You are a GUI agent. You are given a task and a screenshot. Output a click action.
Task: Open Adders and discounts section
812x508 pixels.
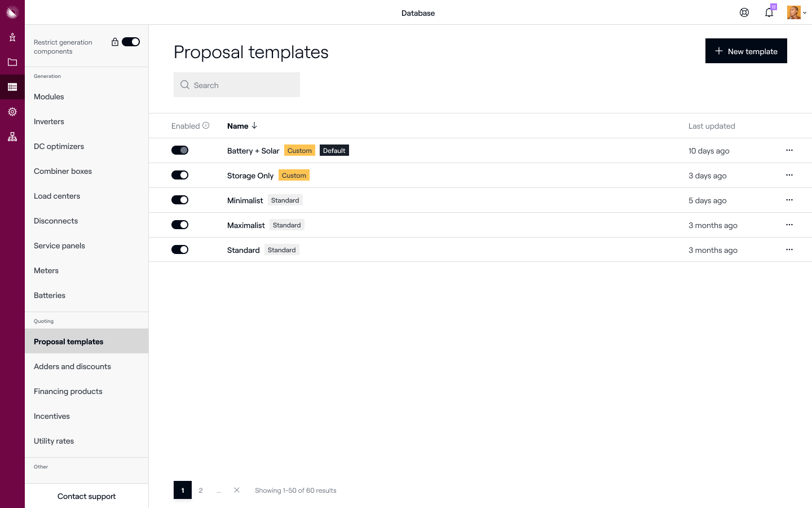pos(72,366)
